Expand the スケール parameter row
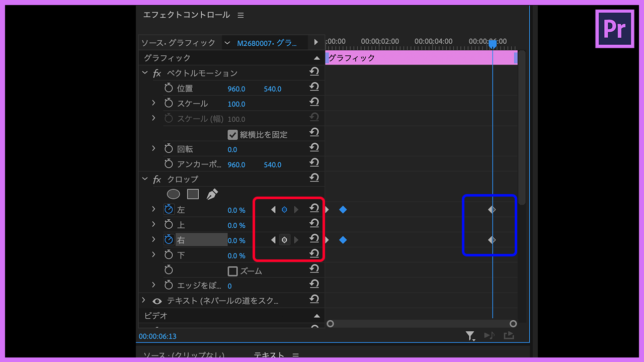Screen dimensions: 644x362 point(153,103)
